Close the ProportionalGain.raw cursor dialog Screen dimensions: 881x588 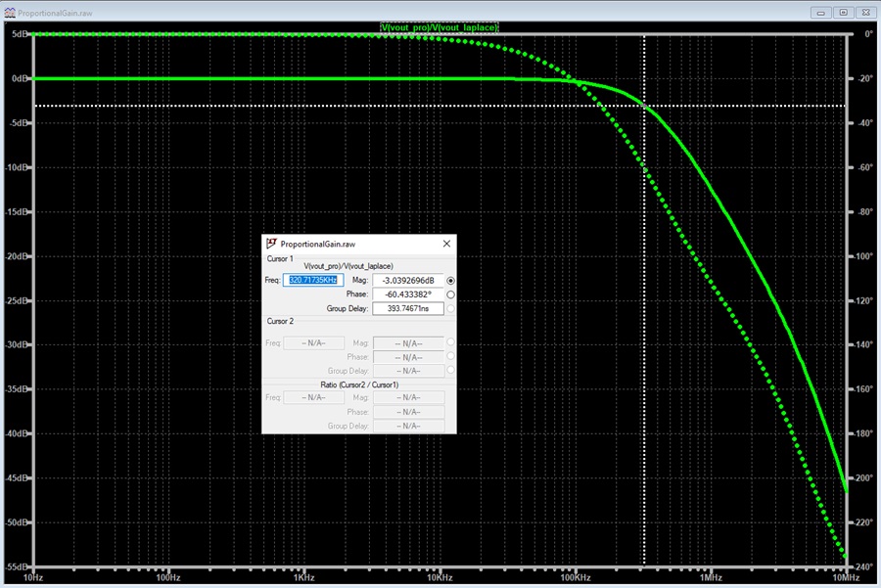(x=446, y=244)
